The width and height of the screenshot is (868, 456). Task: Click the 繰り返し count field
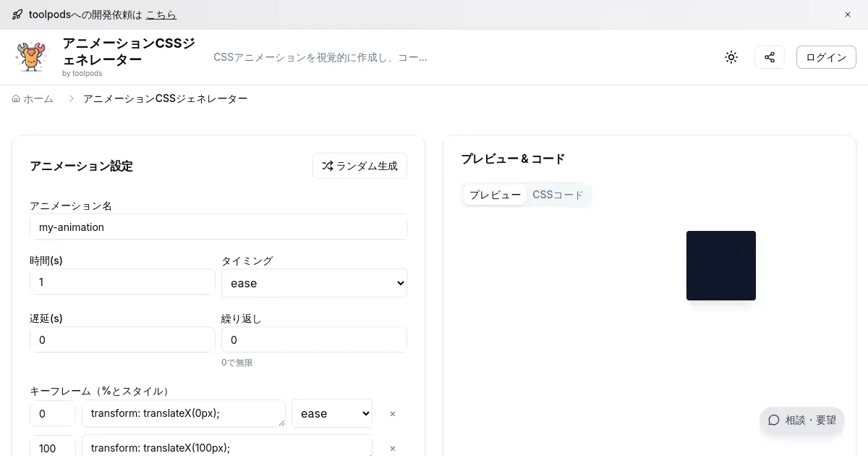314,339
